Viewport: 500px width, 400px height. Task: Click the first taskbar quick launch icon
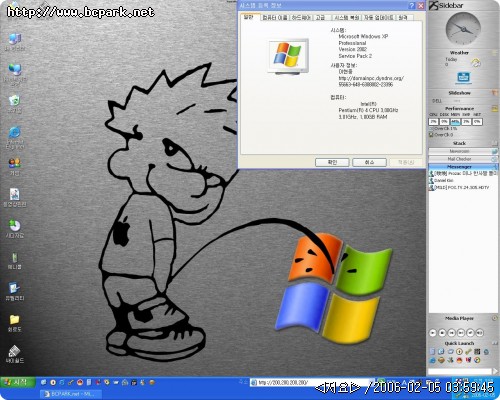tap(44, 382)
